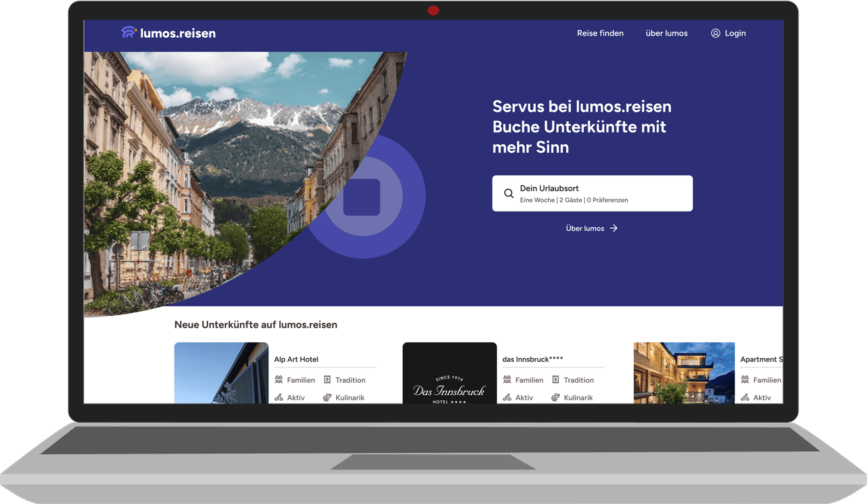Open the Apartment chalet thumbnail image
The height and width of the screenshot is (504, 868).
[684, 373]
